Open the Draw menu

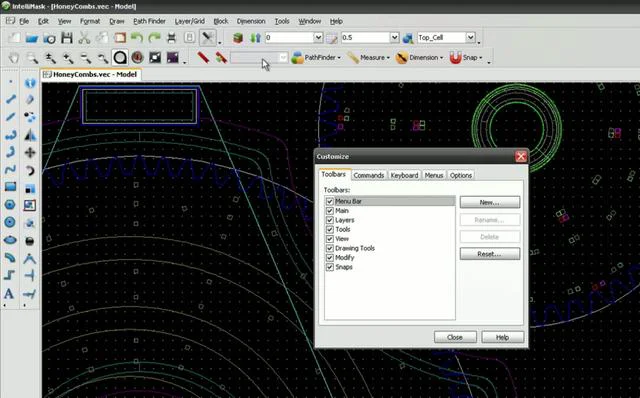(117, 21)
